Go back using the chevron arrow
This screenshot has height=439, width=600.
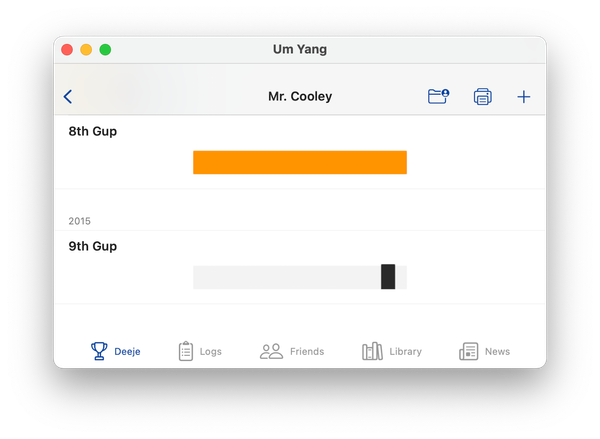(x=68, y=96)
